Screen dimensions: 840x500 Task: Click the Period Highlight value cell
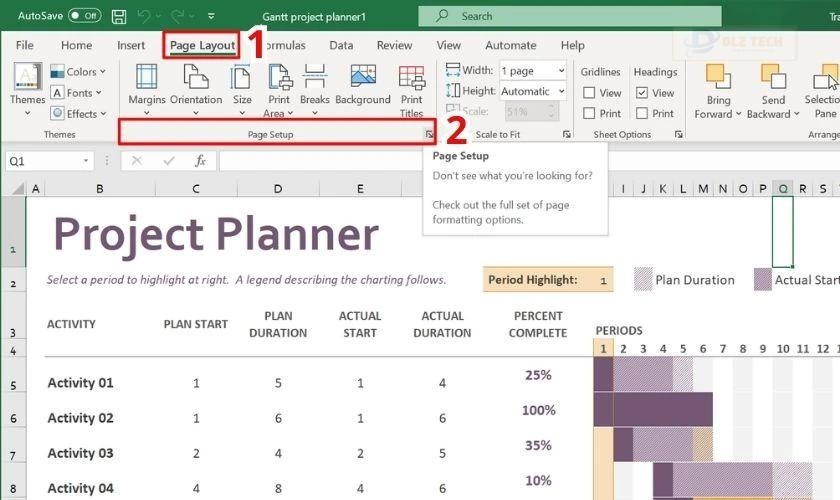point(603,280)
